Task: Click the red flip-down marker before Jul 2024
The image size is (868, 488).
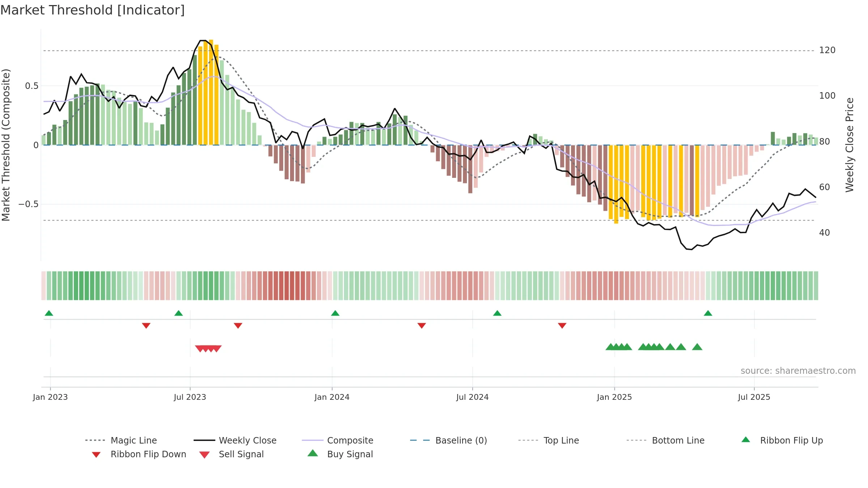Action: [422, 326]
